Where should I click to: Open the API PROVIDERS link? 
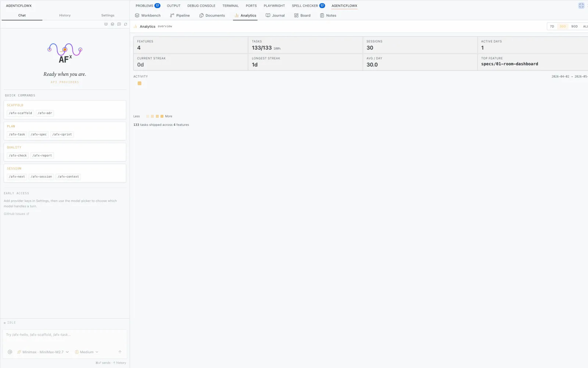tap(65, 82)
